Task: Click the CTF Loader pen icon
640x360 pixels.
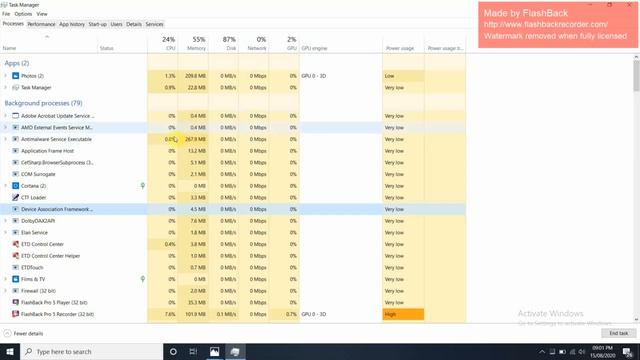Action: (x=16, y=198)
